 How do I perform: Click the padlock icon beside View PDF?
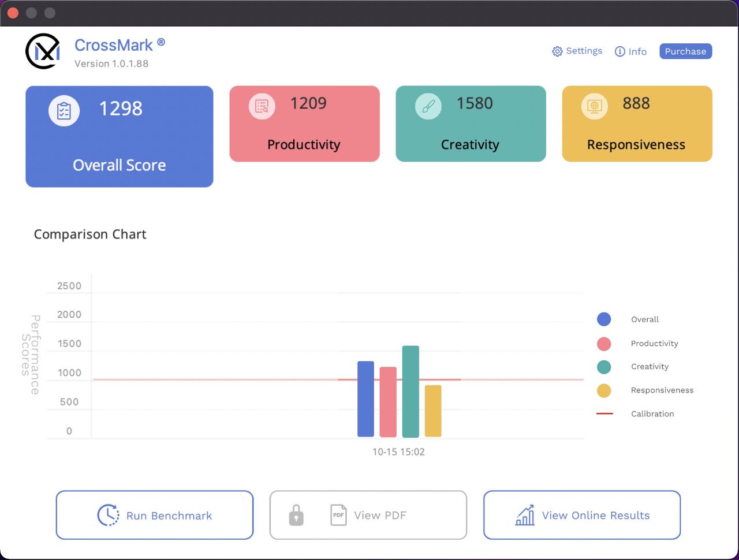296,515
